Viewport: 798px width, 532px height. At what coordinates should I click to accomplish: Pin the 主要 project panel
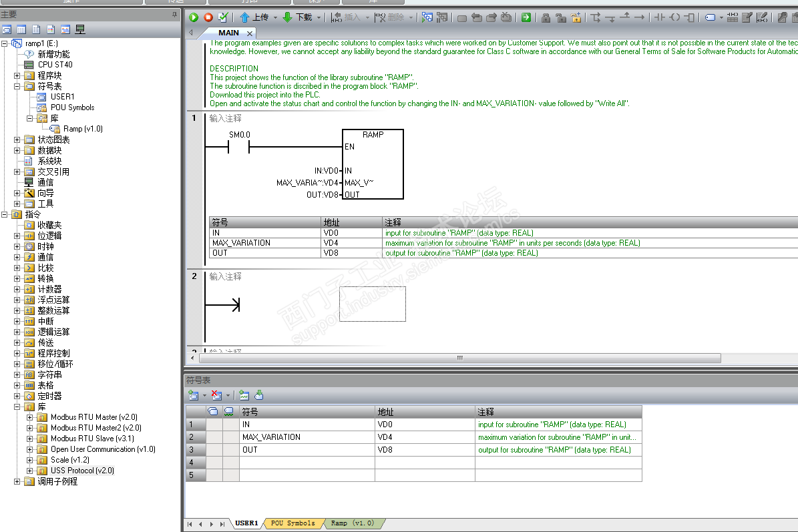coord(174,15)
